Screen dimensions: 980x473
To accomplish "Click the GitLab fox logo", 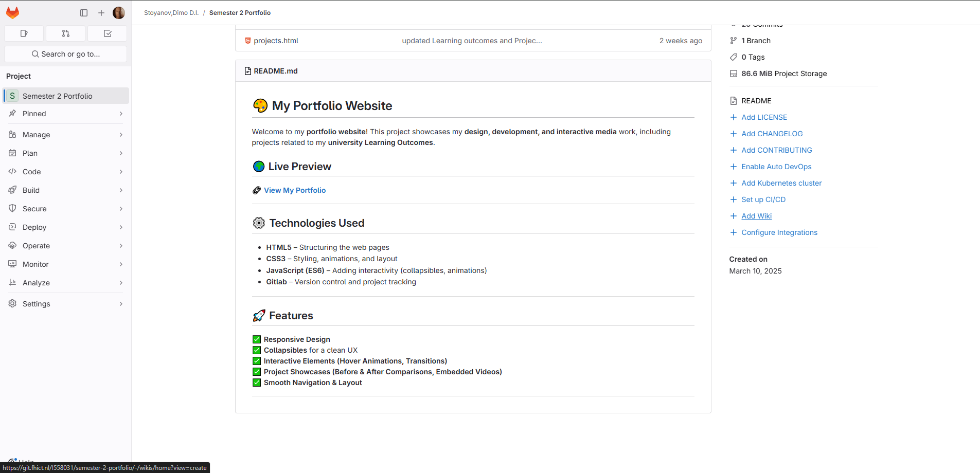I will 13,13.
